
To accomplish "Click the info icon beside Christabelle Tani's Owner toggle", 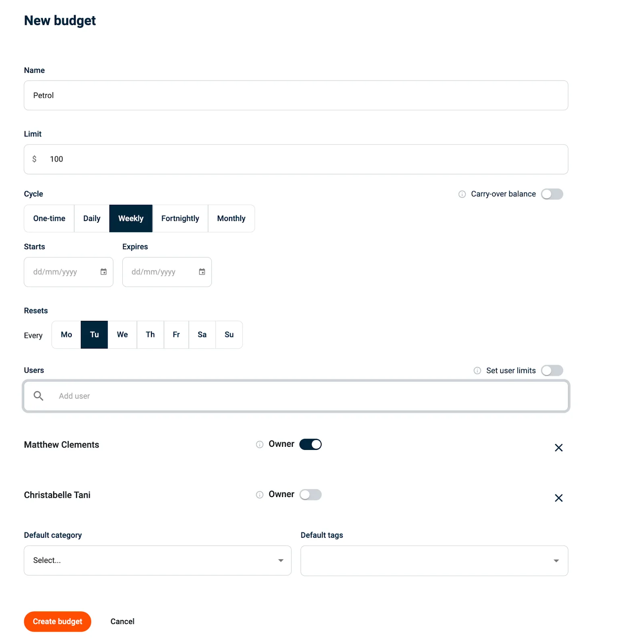I will [x=259, y=494].
